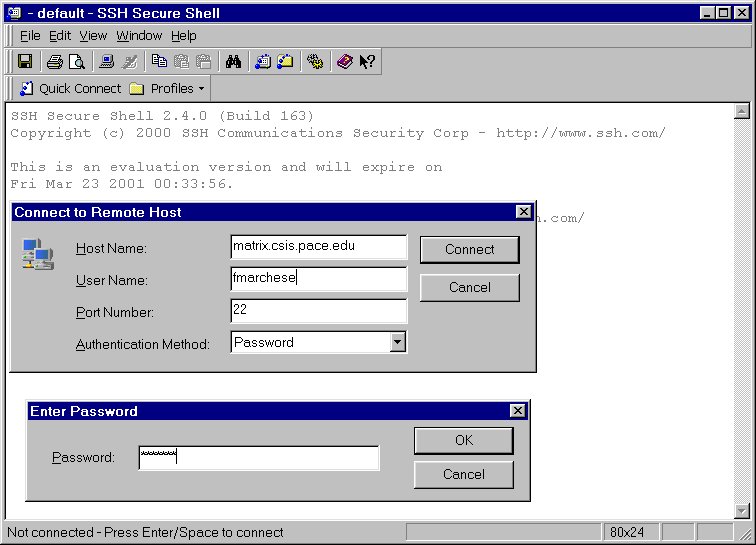Open Print Preview from the toolbar
Viewport: 756px width, 545px height.
click(x=77, y=61)
